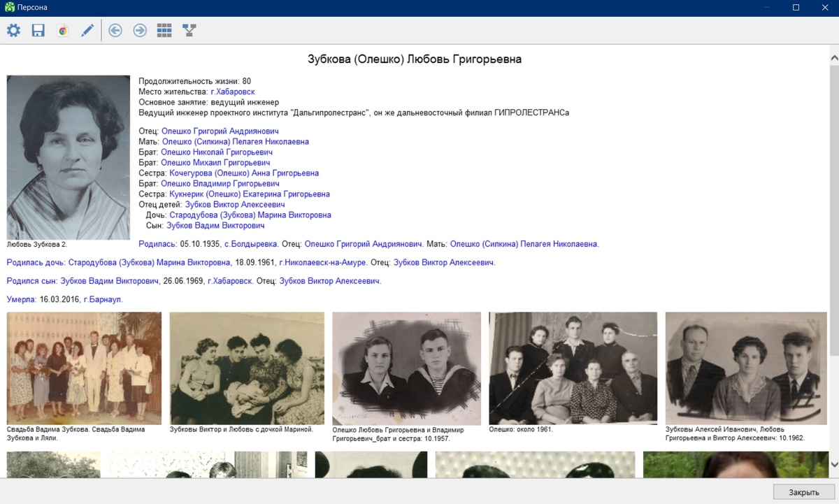
Task: Open the family tree diagram view
Action: click(x=188, y=30)
